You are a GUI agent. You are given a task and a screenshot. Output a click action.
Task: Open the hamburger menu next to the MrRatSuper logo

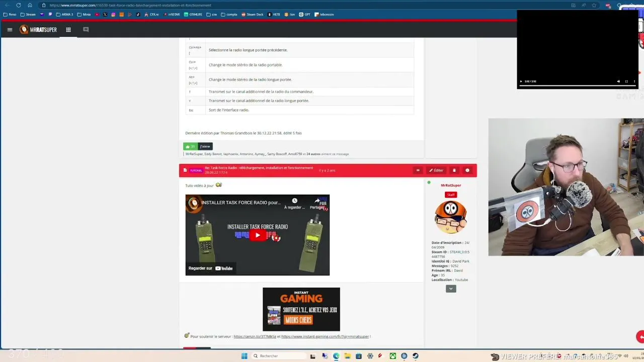10,30
